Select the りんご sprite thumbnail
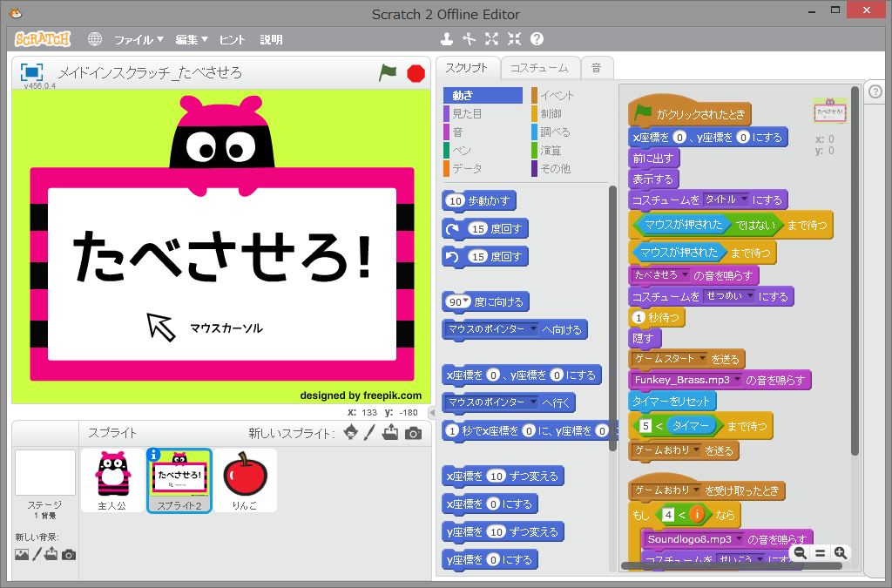 point(245,481)
